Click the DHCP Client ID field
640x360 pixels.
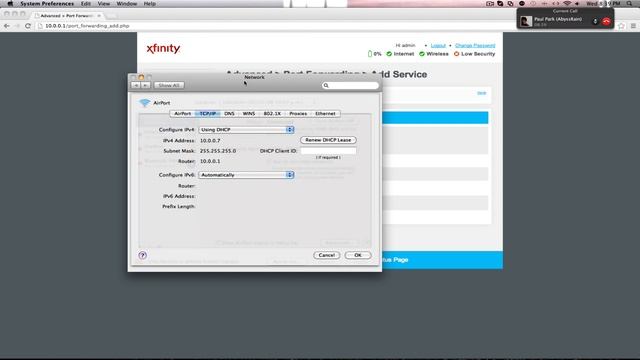click(328, 151)
